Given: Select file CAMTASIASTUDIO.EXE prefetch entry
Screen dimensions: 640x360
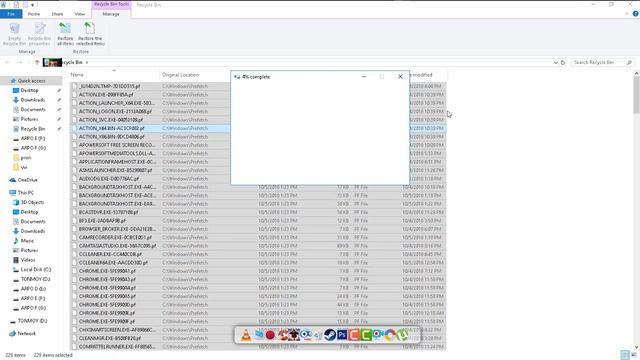Looking at the screenshot, I should click(x=117, y=246).
